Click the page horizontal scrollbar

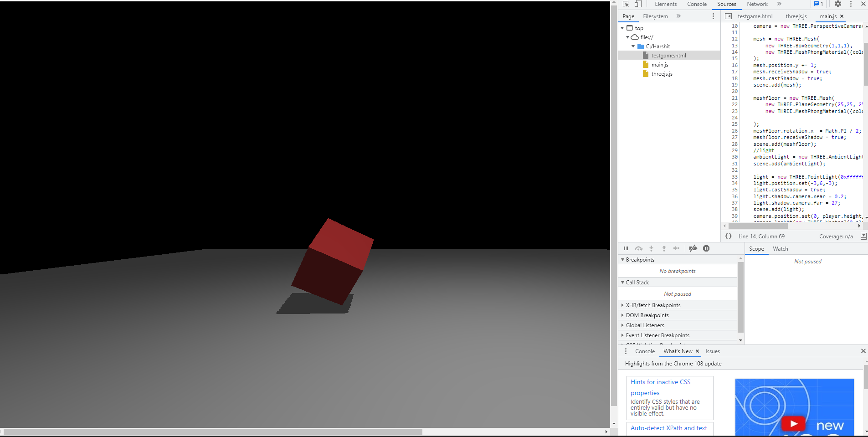213,432
